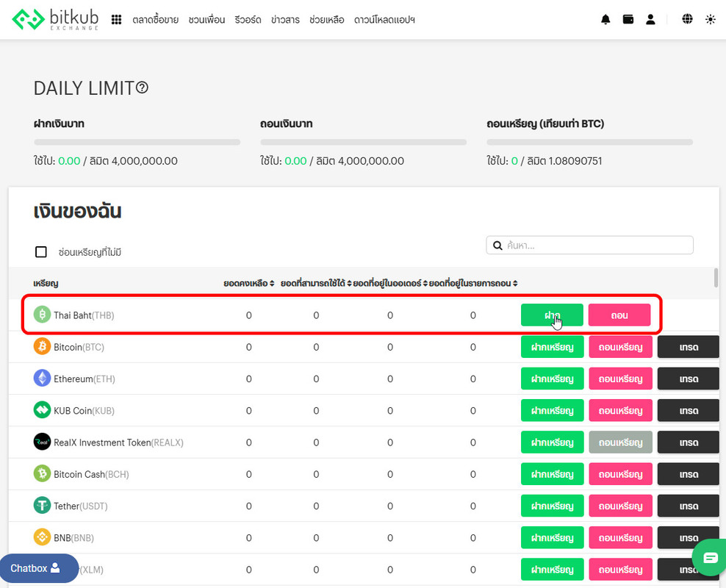The width and height of the screenshot is (726, 588).
Task: Click ถอนเหรียญ for Bitcoin (BTC)
Action: click(x=620, y=347)
